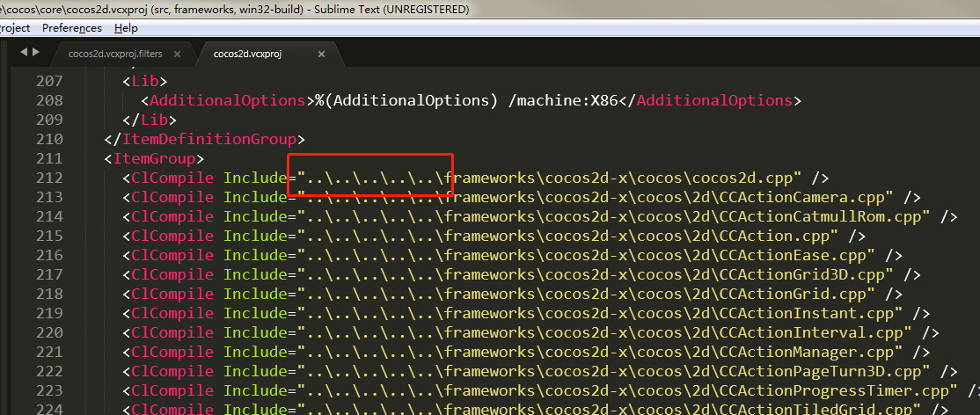
Task: Click line number 211 in gutter
Action: (48, 159)
